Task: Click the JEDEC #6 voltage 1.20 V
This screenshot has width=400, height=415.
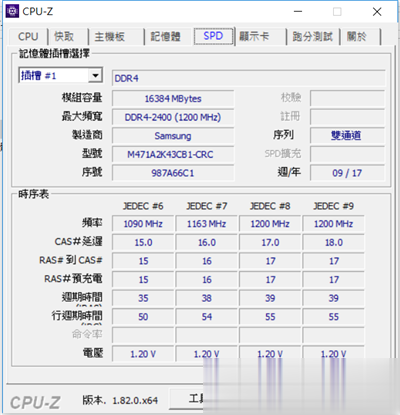Action: (x=143, y=354)
